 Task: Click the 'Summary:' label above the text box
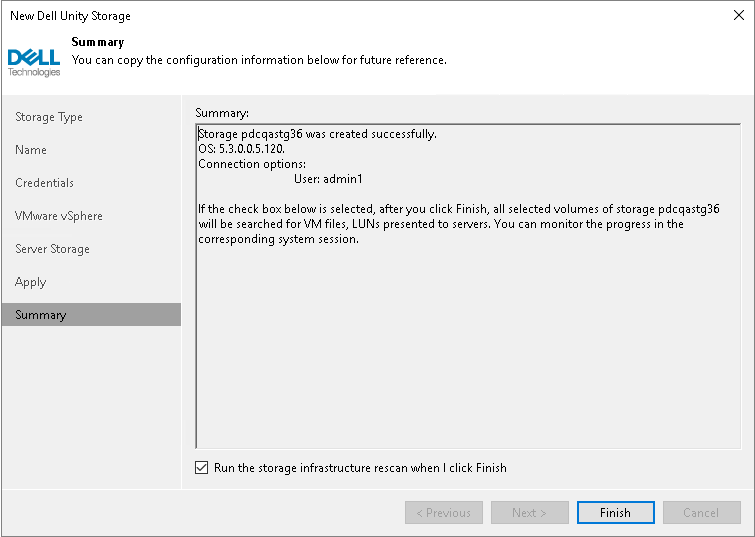222,113
